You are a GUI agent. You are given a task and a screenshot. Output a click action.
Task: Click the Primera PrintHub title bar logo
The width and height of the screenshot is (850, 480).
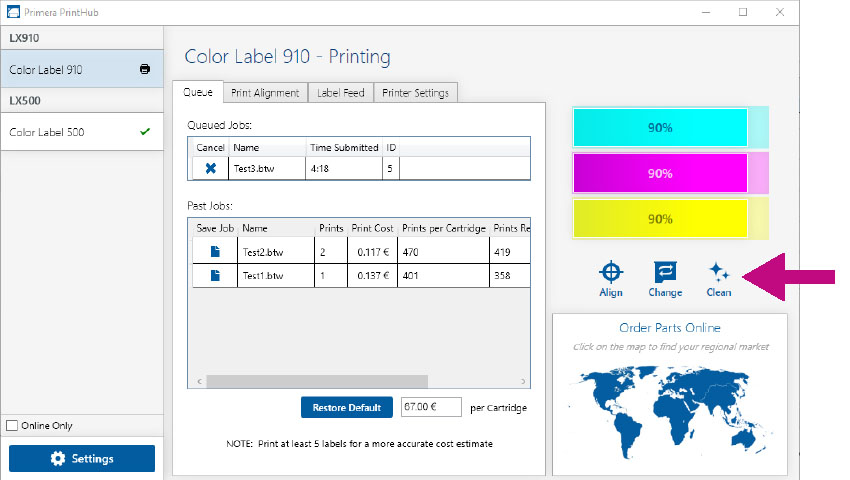click(13, 12)
